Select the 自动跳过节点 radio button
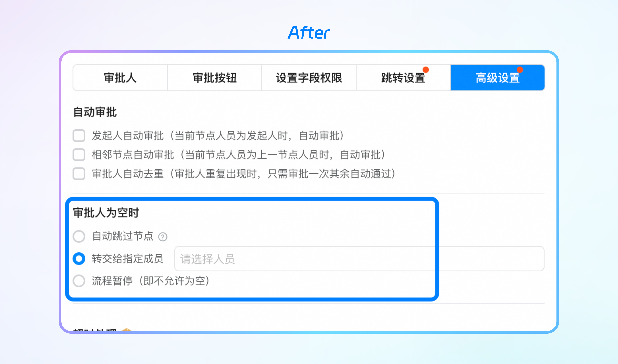The width and height of the screenshot is (618, 364). (79, 236)
